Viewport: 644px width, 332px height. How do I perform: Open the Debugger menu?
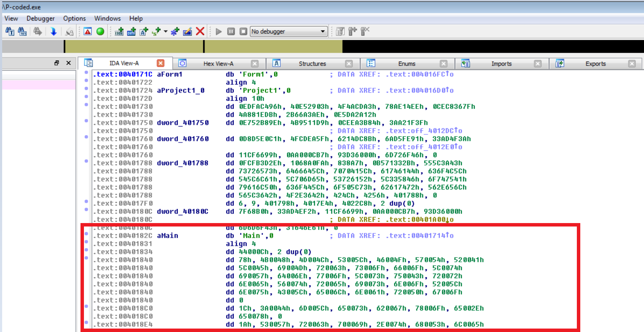point(40,19)
